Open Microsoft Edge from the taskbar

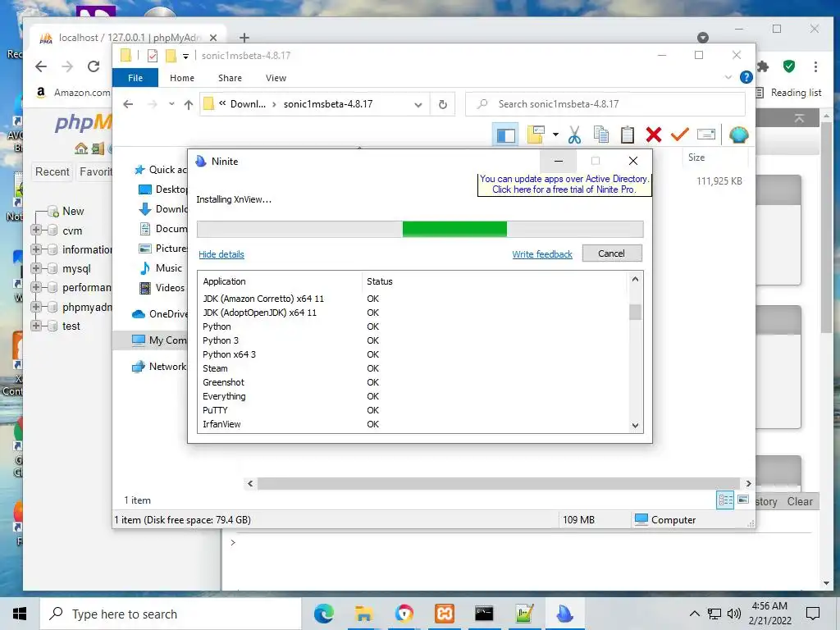click(323, 614)
